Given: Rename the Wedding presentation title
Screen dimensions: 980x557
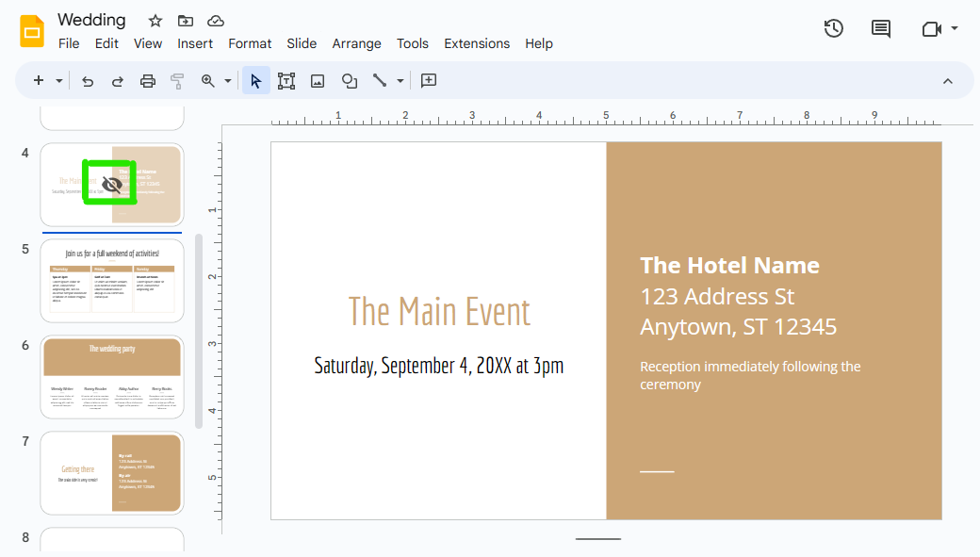Looking at the screenshot, I should (x=92, y=20).
